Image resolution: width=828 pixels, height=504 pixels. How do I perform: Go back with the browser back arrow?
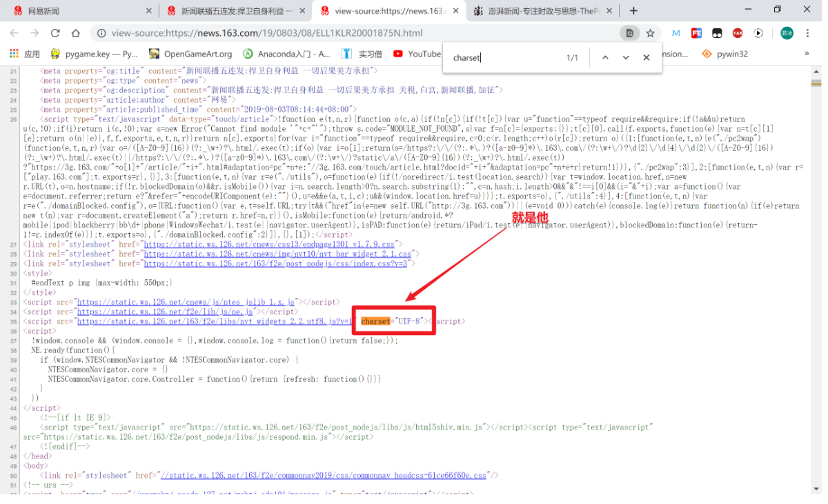click(14, 33)
